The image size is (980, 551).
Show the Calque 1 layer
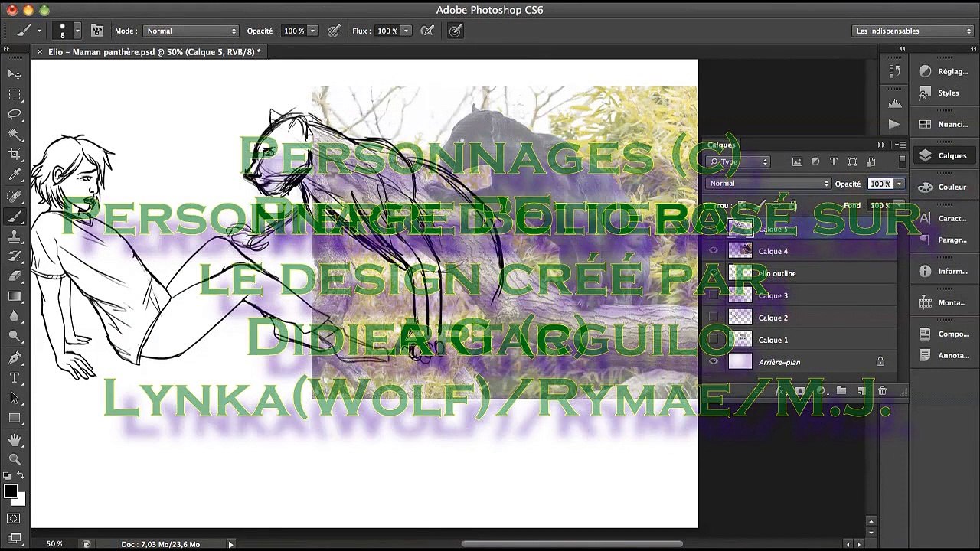coord(714,340)
